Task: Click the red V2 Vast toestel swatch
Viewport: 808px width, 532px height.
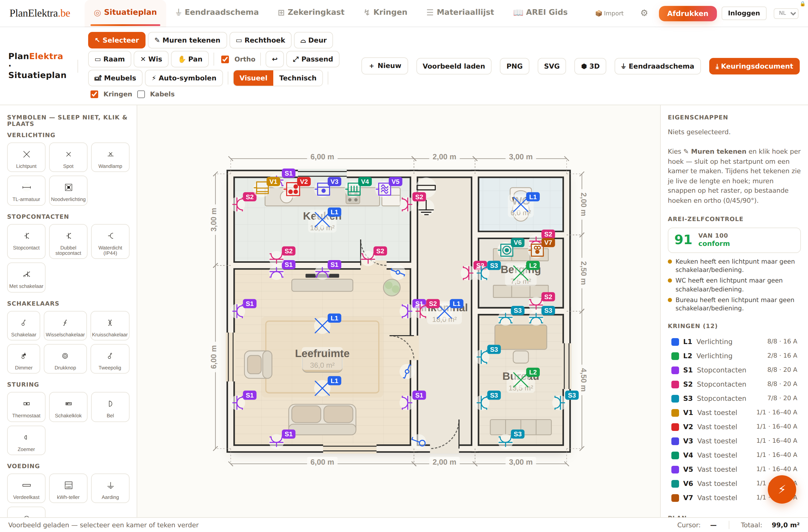Action: (675, 427)
